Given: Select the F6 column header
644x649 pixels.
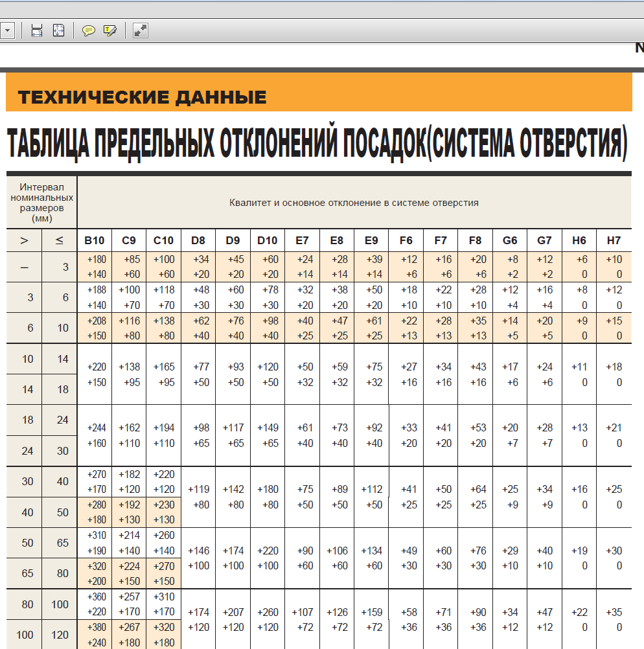Looking at the screenshot, I should click(x=406, y=240).
